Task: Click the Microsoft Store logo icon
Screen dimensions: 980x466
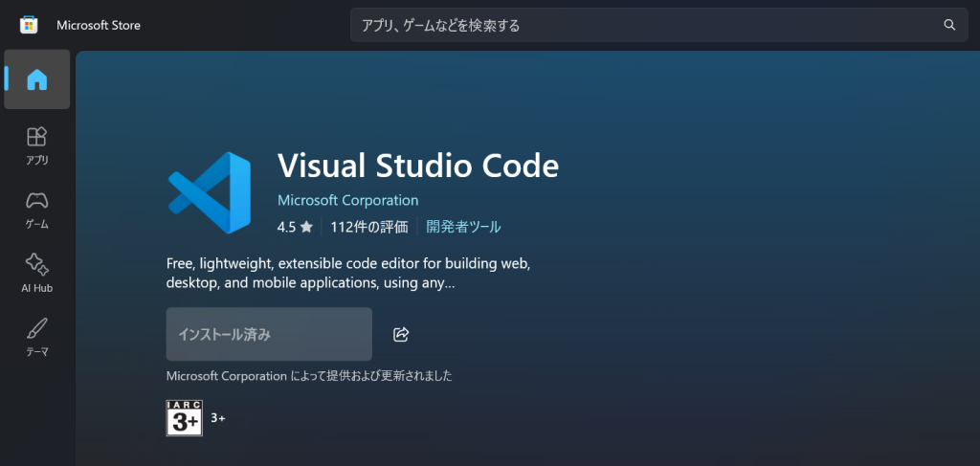Action: coord(29,25)
